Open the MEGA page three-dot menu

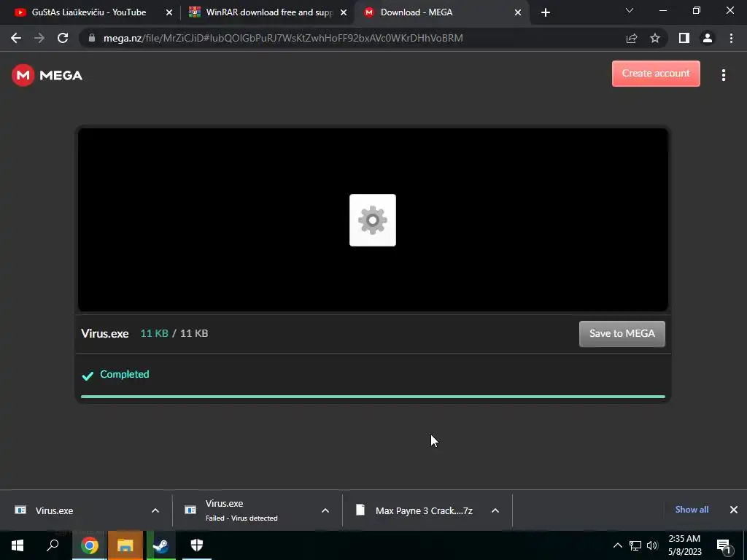(723, 75)
